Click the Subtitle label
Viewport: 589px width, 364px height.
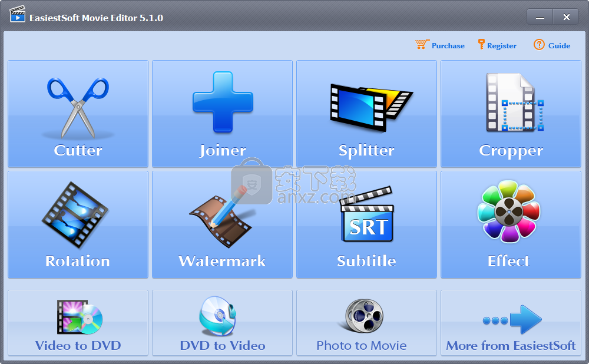tap(366, 261)
